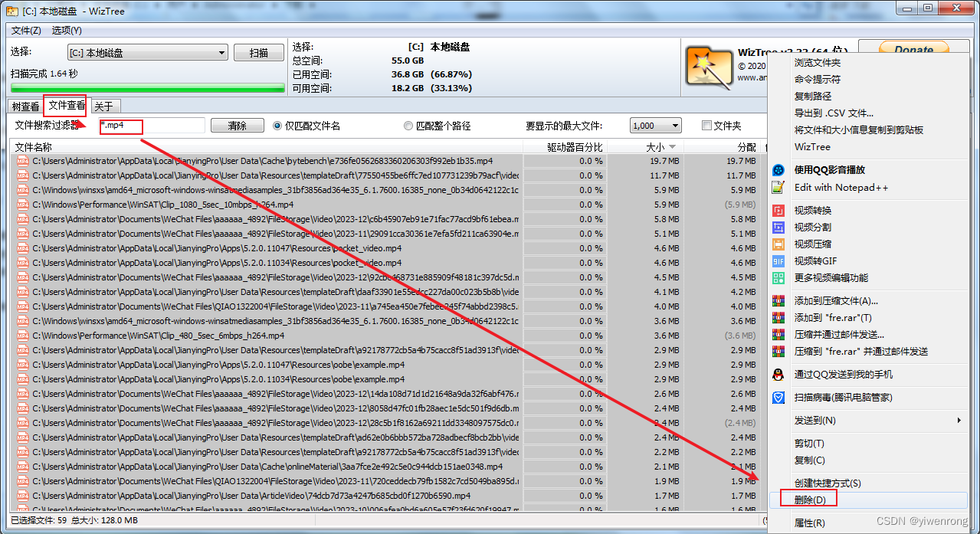Sort by the 大小 column header

645,147
